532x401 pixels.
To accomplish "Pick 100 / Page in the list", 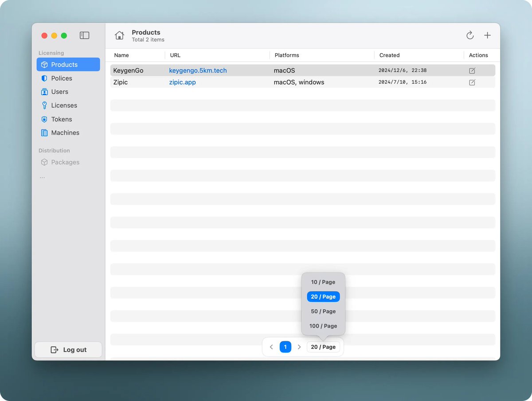I will point(323,326).
